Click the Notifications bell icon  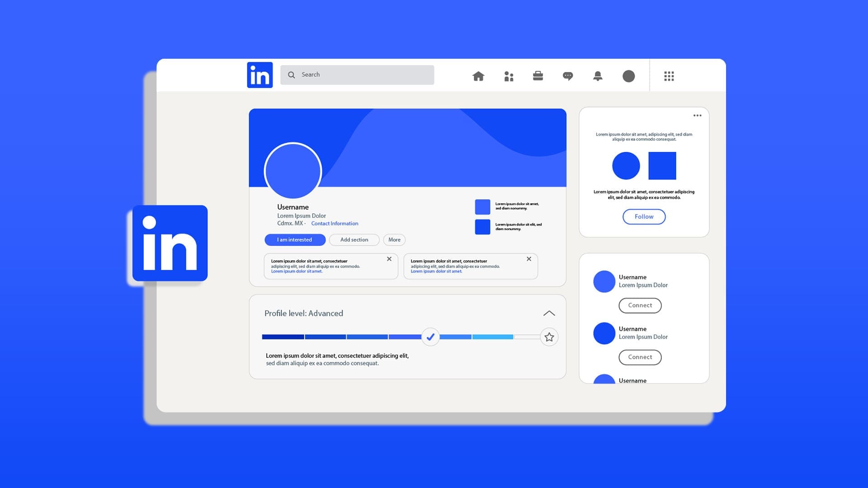pos(597,75)
